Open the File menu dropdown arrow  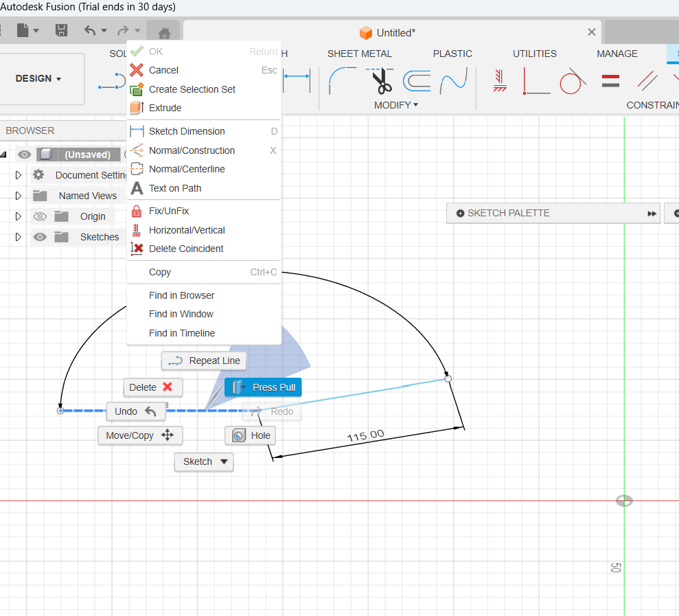tap(36, 30)
